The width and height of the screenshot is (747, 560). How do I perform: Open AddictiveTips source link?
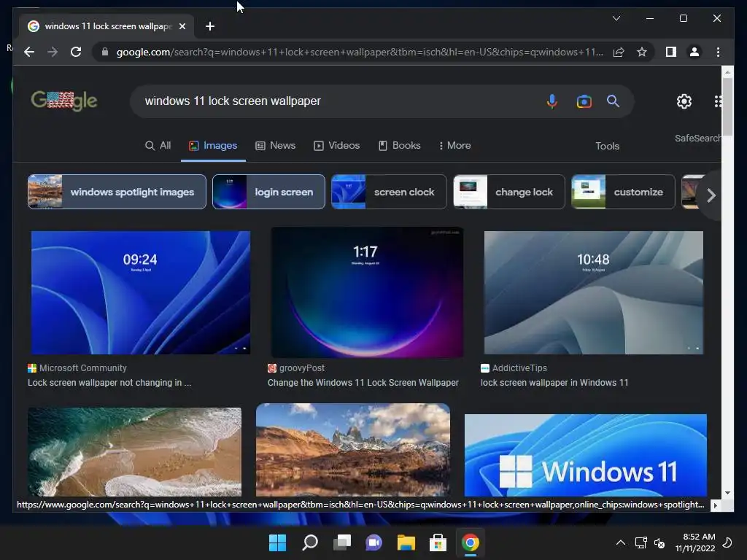(x=514, y=368)
